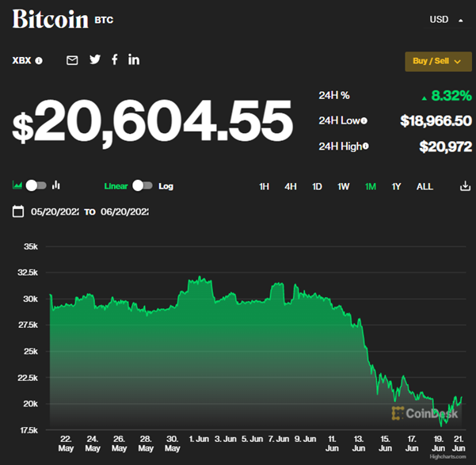Share on Twitter bird icon
The width and height of the screenshot is (476, 465).
[x=95, y=59]
